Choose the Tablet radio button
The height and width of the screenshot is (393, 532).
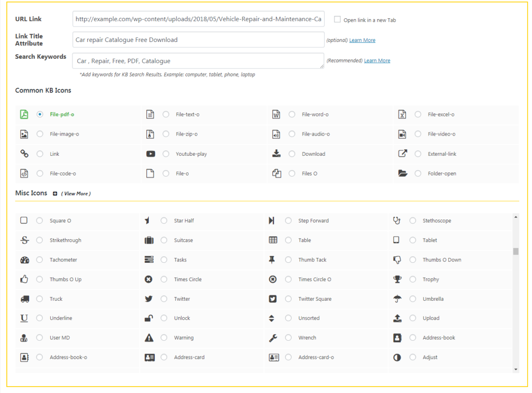tap(413, 240)
